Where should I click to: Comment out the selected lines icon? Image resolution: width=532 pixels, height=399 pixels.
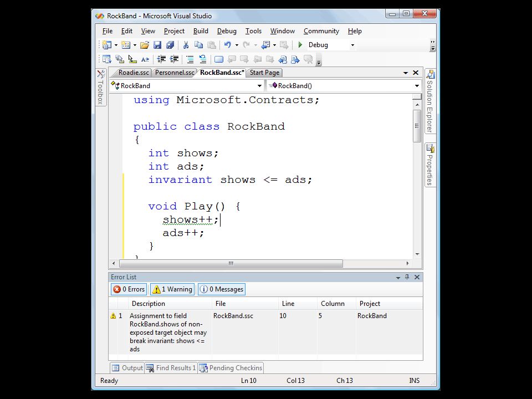(x=190, y=60)
